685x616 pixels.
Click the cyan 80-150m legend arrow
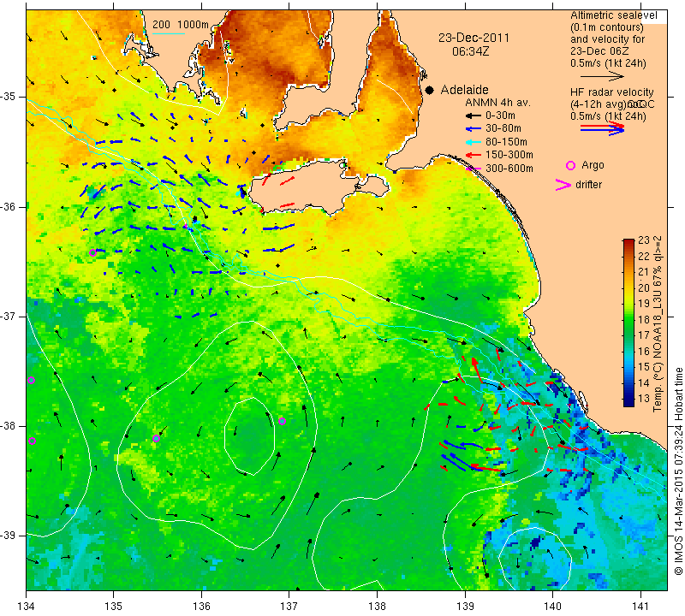pyautogui.click(x=473, y=142)
